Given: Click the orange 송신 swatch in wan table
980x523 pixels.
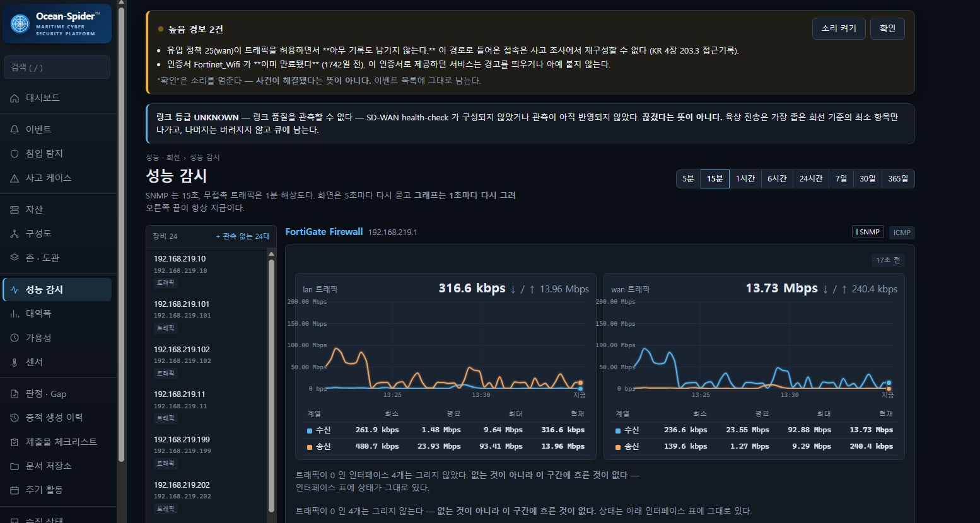Looking at the screenshot, I should pyautogui.click(x=618, y=447).
